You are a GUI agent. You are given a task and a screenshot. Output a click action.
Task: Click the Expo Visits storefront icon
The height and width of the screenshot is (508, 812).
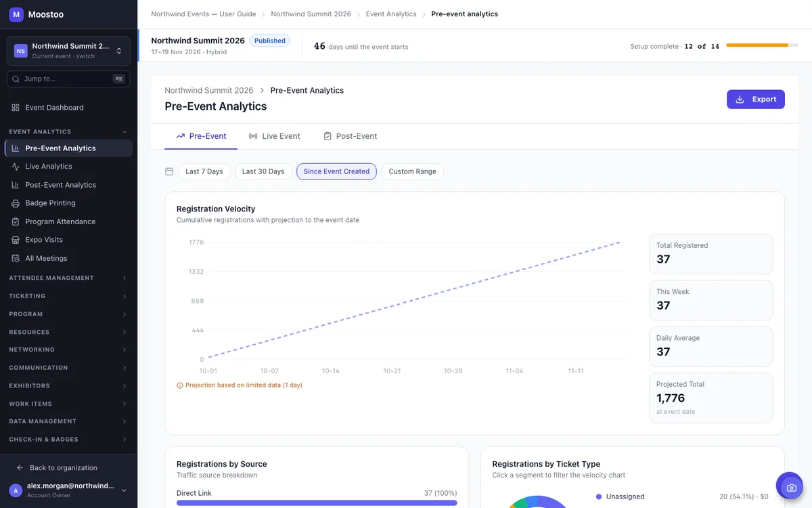(x=16, y=240)
